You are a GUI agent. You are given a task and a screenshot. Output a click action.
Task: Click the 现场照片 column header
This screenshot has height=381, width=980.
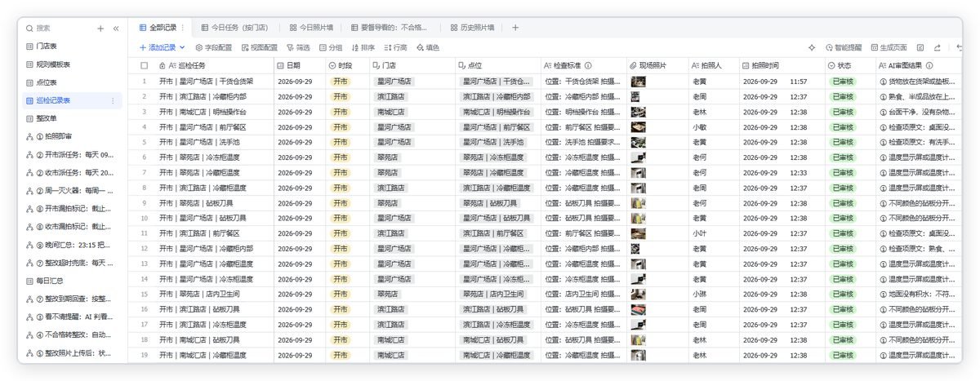pyautogui.click(x=656, y=65)
